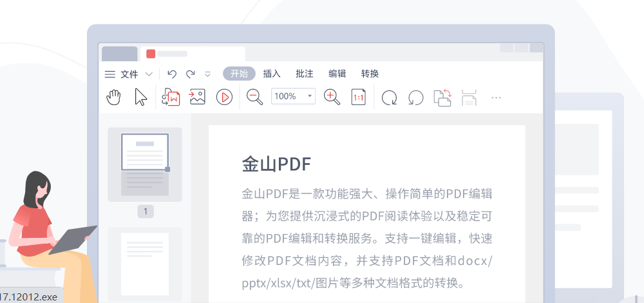Switch to the 编辑 tab
Image resolution: width=644 pixels, height=303 pixels.
[x=337, y=74]
